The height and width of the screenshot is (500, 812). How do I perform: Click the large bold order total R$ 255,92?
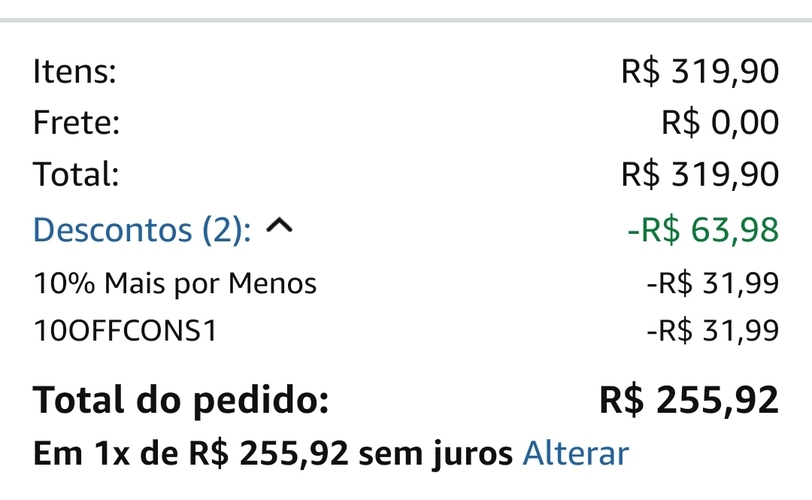pyautogui.click(x=688, y=400)
